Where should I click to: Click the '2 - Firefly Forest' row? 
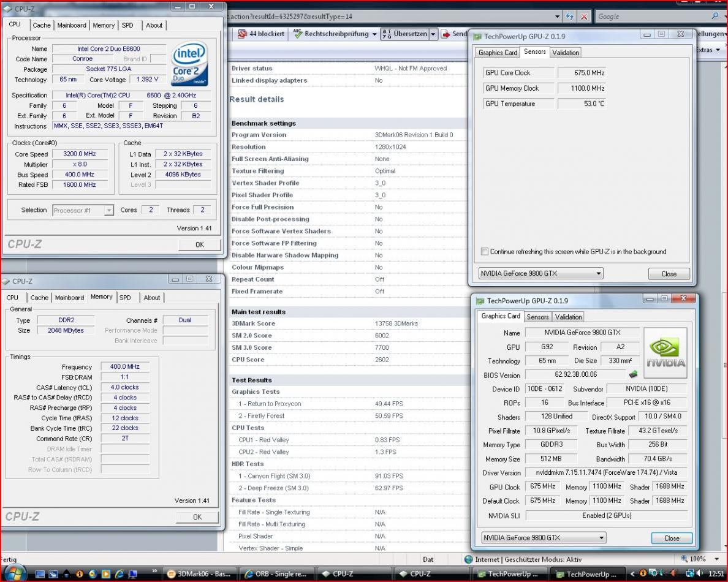click(348, 416)
